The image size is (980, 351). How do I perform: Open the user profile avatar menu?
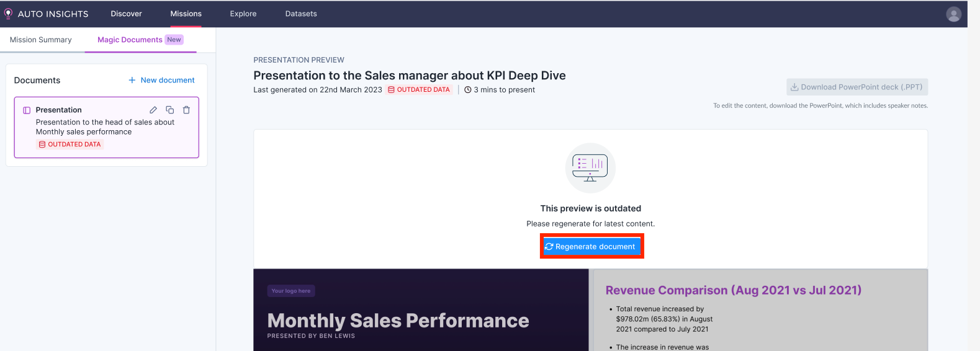953,14
